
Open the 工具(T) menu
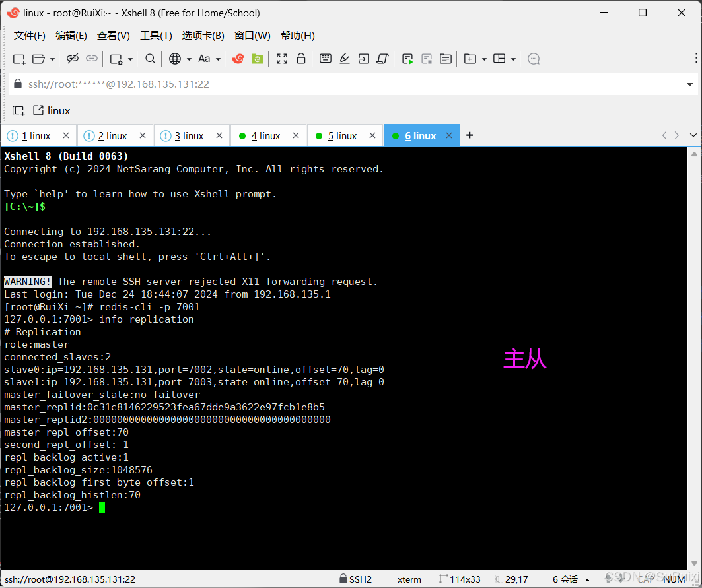pos(156,36)
